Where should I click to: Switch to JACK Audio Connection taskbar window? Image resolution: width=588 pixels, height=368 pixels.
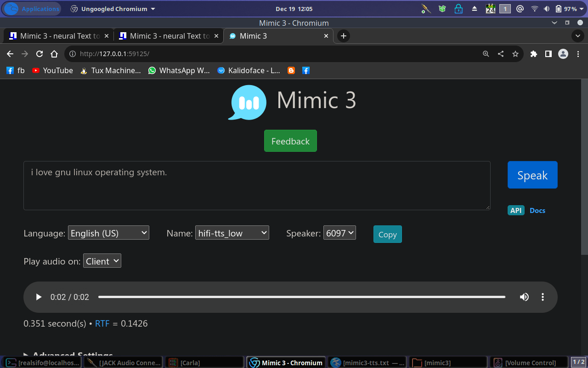pos(123,362)
